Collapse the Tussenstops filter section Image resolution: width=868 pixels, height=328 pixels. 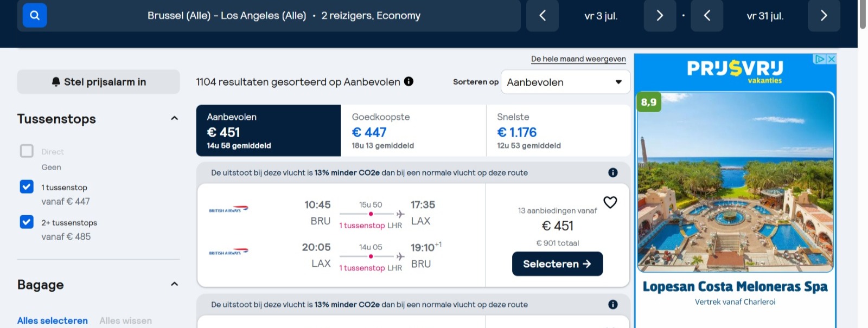[x=174, y=118]
